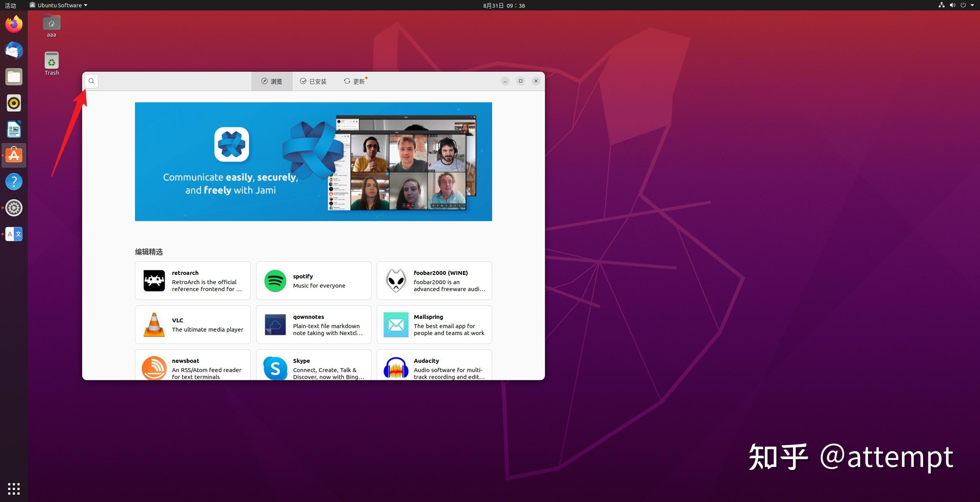
Task: Launch Firefox from the dock
Action: point(13,24)
